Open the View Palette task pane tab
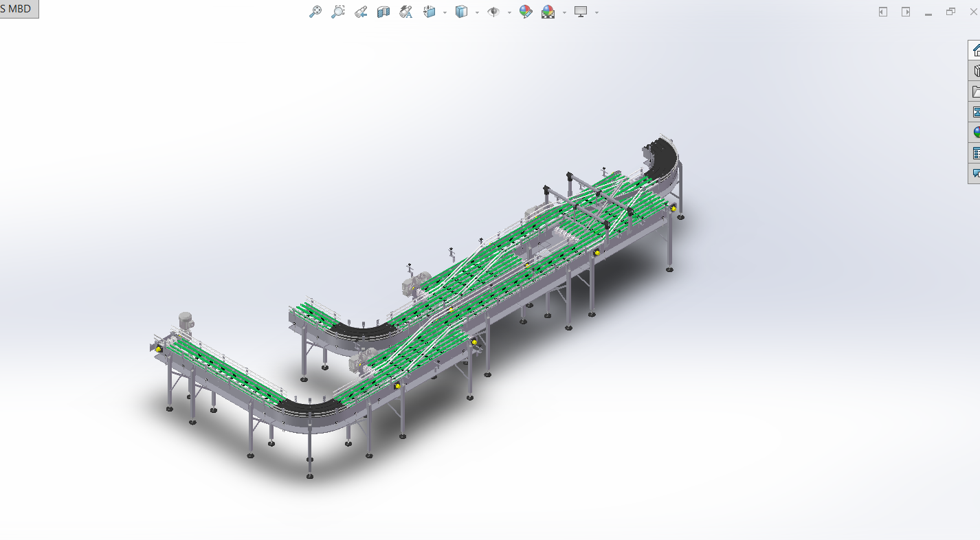Screen dimensions: 980x540 point(975,112)
